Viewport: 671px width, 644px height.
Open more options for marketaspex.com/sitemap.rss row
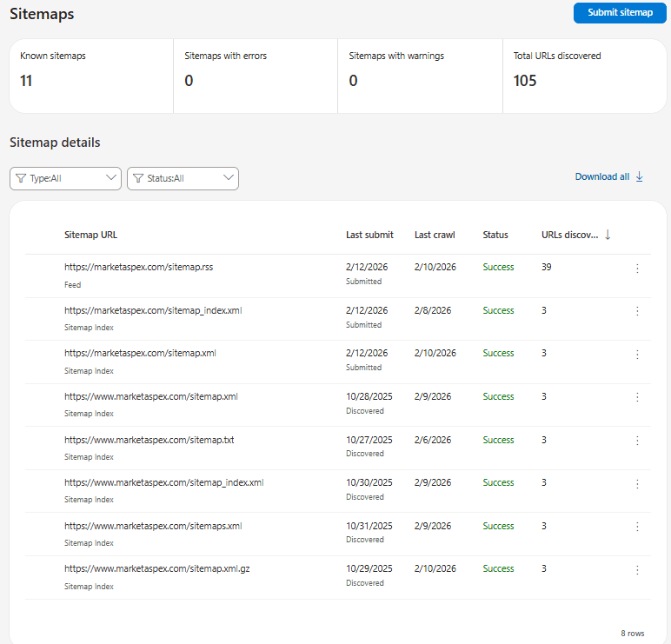pyautogui.click(x=637, y=269)
